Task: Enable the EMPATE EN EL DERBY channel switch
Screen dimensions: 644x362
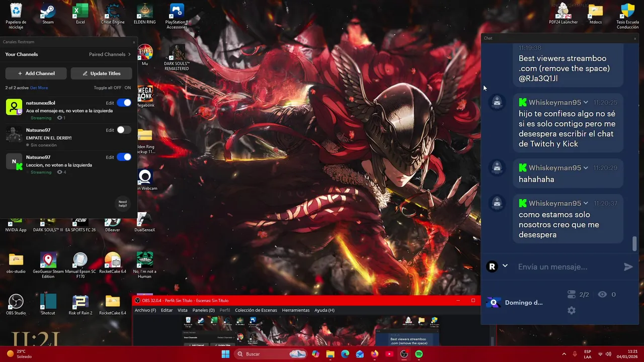Action: pyautogui.click(x=124, y=130)
